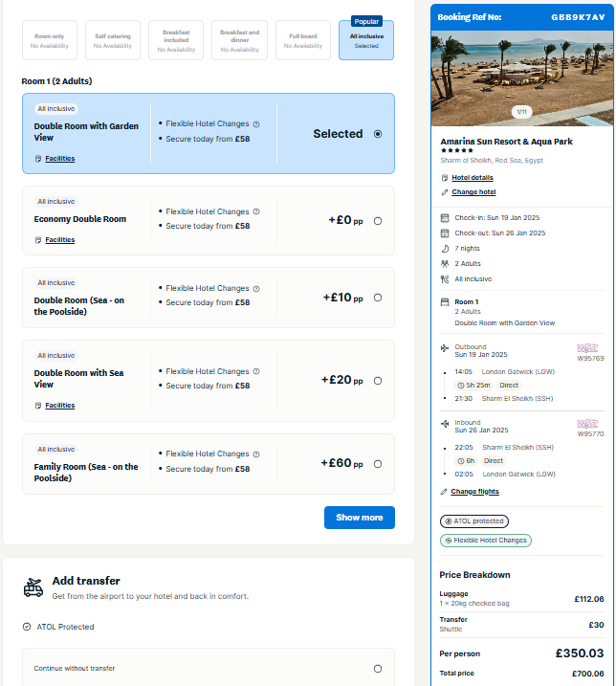The image size is (616, 686).
Task: Click the Amarina Sun Resort & Aqua Park title
Action: coord(506,142)
